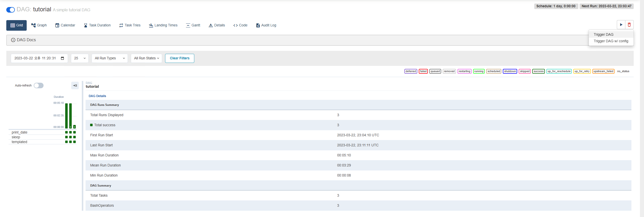
Task: Click the First Run Start timestamp value
Action: (358, 135)
